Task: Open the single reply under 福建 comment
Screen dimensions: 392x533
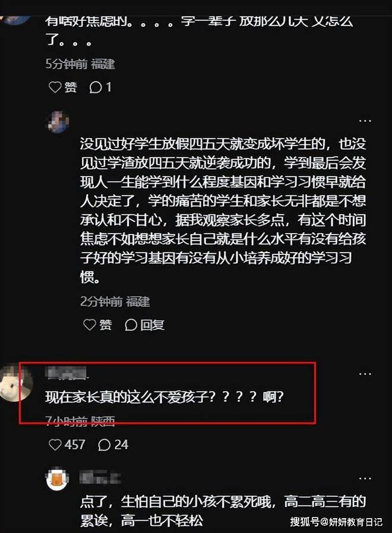Action: (100, 87)
